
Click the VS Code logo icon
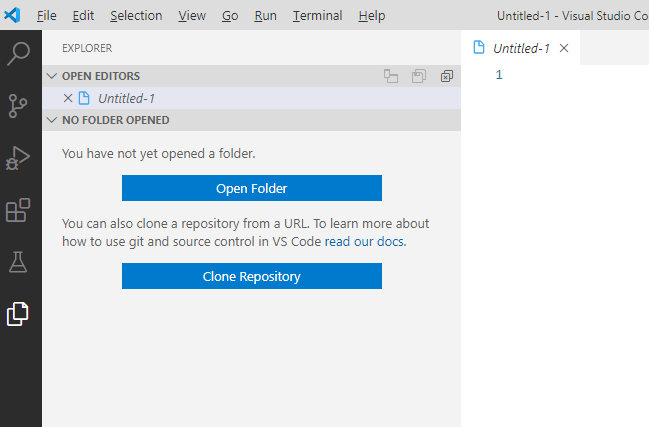pyautogui.click(x=14, y=15)
